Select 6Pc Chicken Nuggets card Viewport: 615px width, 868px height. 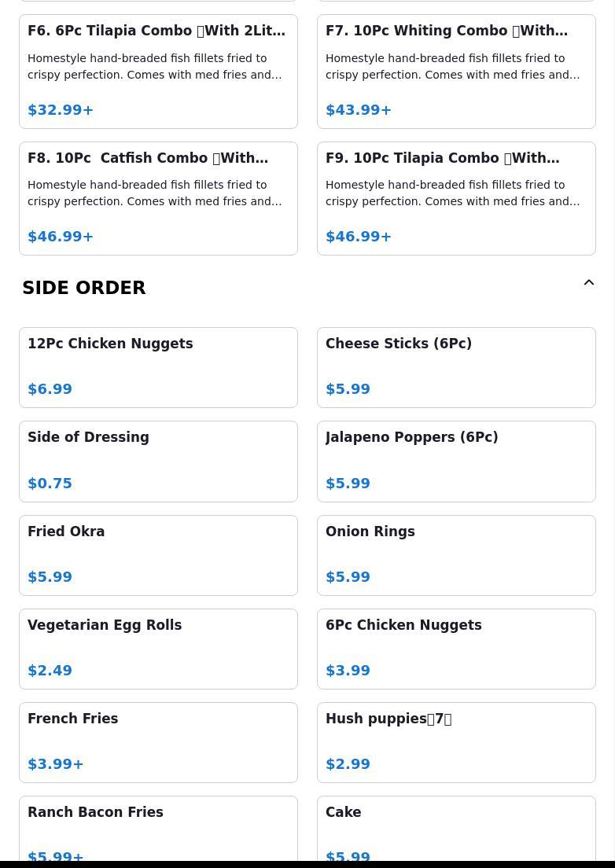coord(456,649)
